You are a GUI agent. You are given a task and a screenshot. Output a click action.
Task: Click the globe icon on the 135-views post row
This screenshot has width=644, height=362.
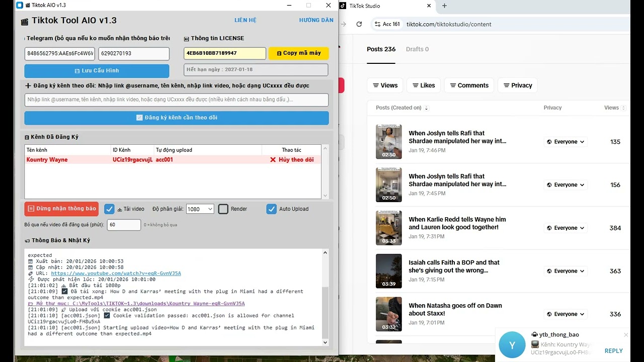click(x=549, y=142)
